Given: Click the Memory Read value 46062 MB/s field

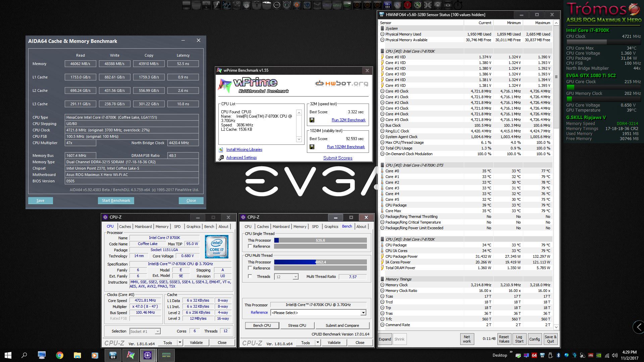Looking at the screenshot, I should pyautogui.click(x=80, y=64).
